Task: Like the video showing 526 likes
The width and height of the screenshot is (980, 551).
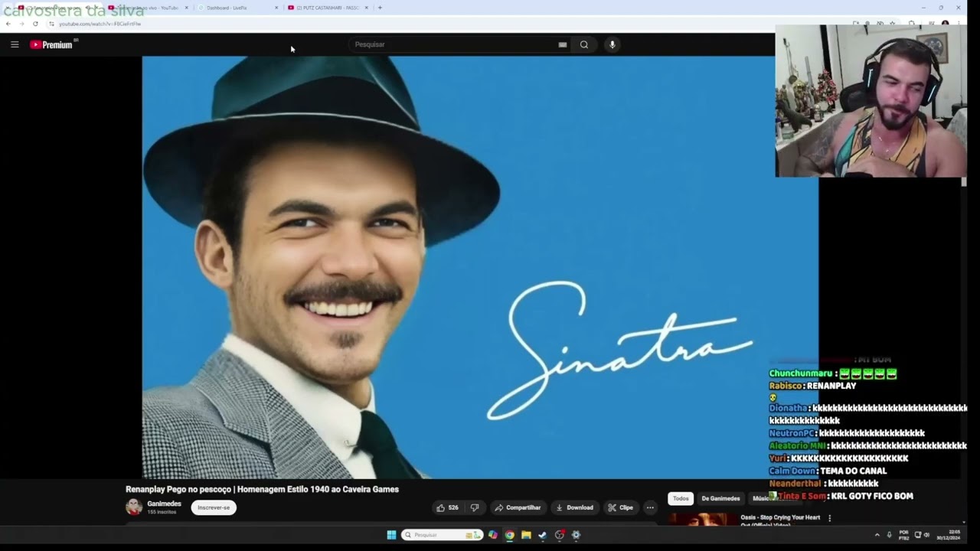Action: point(448,507)
